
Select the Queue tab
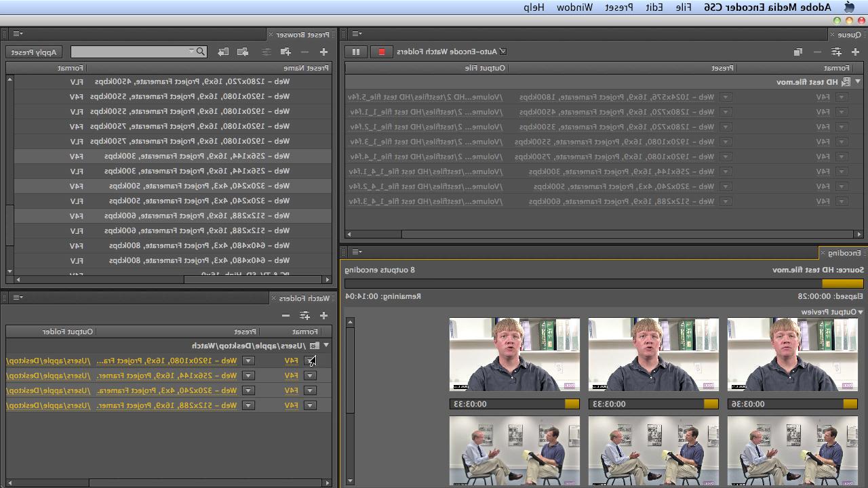coord(850,35)
